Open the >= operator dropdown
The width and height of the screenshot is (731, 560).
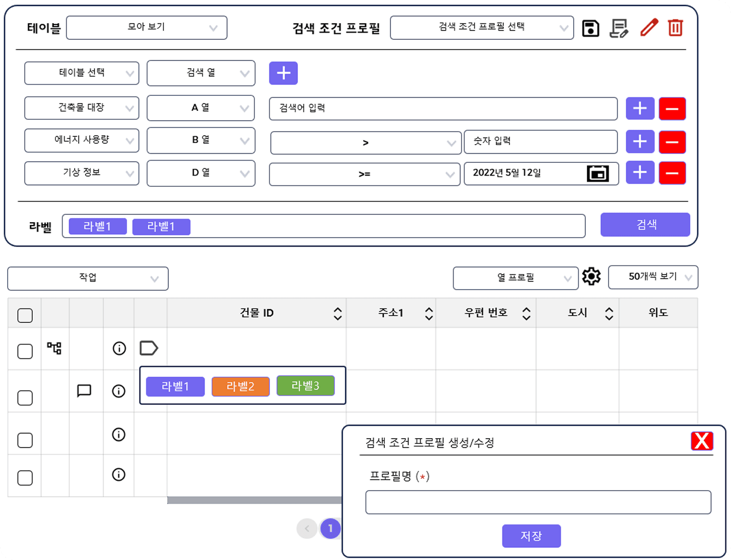[x=365, y=174]
